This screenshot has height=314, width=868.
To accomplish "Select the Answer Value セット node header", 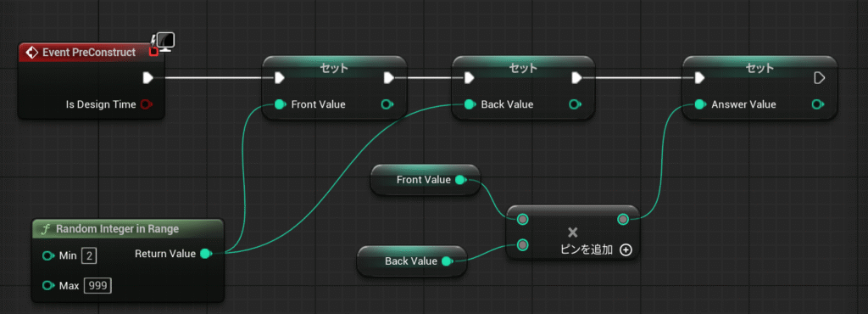I will tap(759, 68).
